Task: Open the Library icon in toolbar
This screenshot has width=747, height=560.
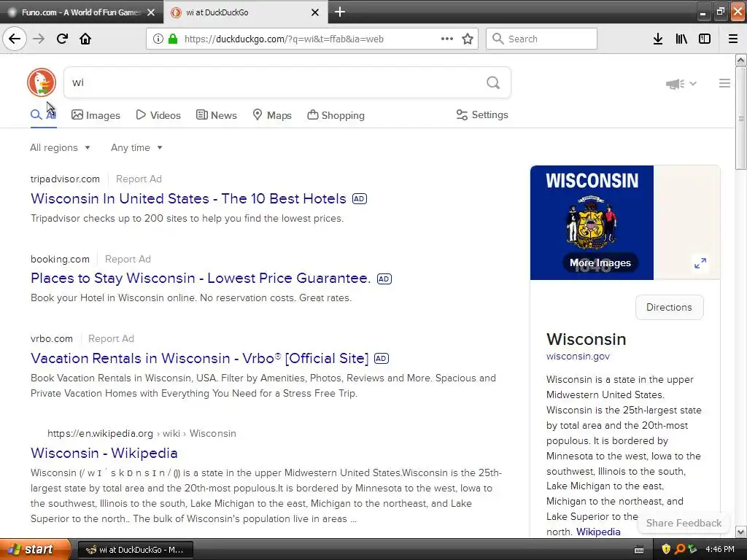Action: (681, 39)
